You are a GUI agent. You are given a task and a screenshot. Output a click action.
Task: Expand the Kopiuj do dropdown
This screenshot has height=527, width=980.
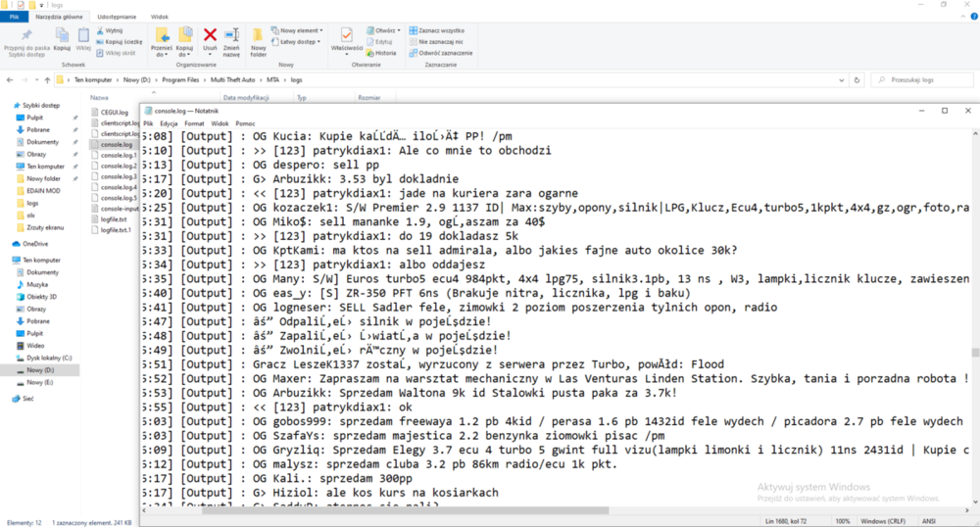(x=184, y=54)
